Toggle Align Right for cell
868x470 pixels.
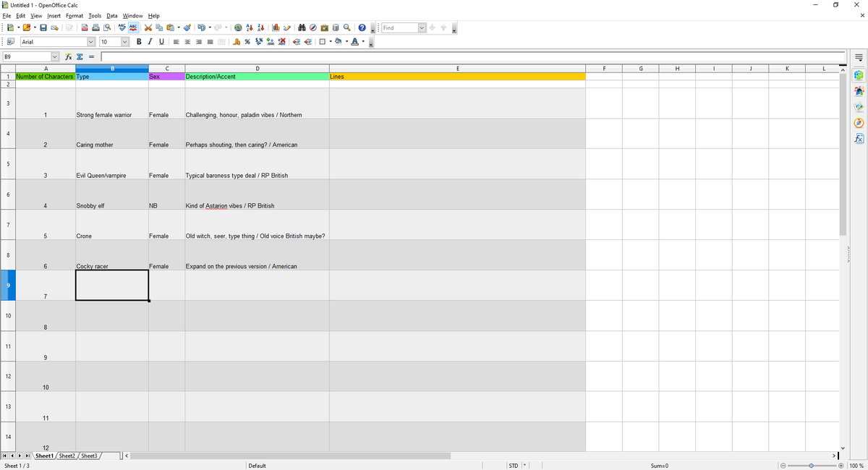(x=199, y=41)
